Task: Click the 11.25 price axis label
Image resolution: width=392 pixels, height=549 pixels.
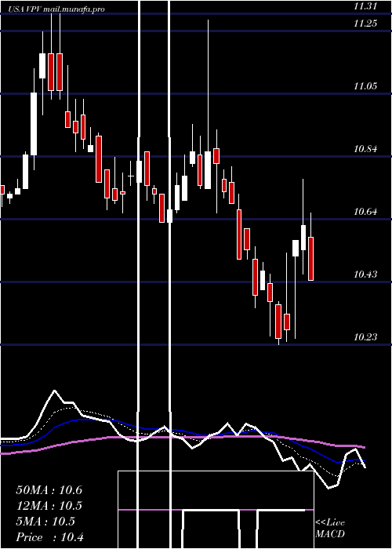Action: tap(365, 24)
